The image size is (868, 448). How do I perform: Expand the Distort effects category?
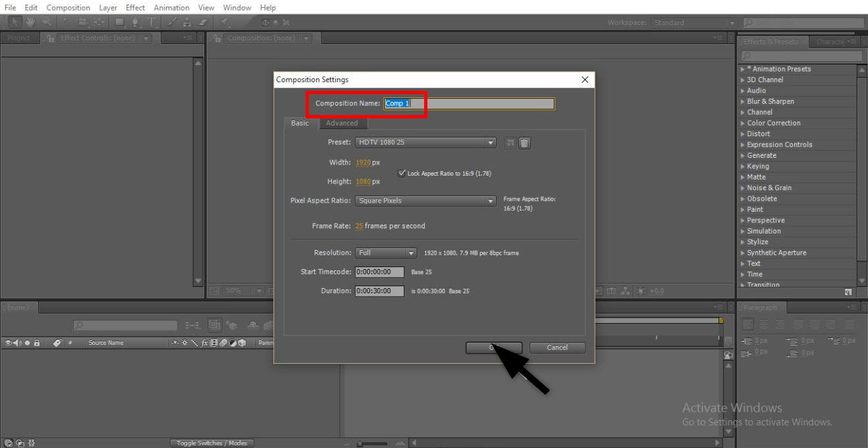pos(743,134)
